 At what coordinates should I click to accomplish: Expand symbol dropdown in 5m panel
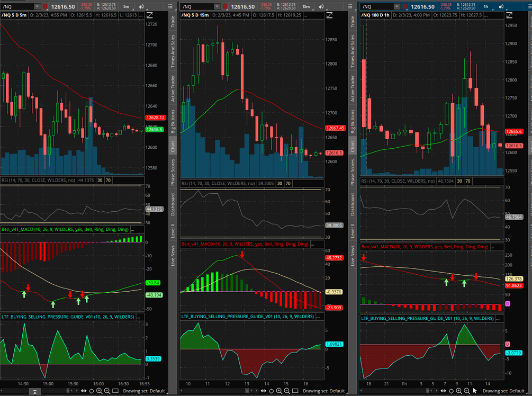coord(38,6)
